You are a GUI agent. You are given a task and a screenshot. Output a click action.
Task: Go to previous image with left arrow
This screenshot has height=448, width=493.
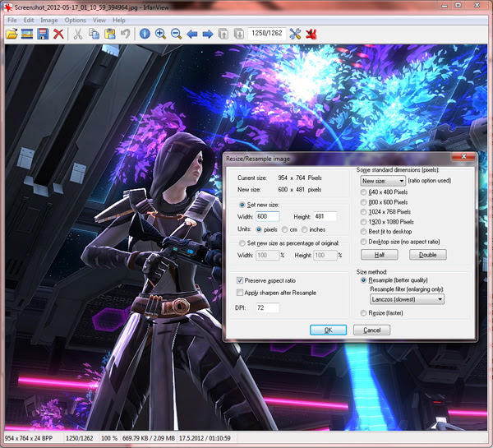click(191, 34)
